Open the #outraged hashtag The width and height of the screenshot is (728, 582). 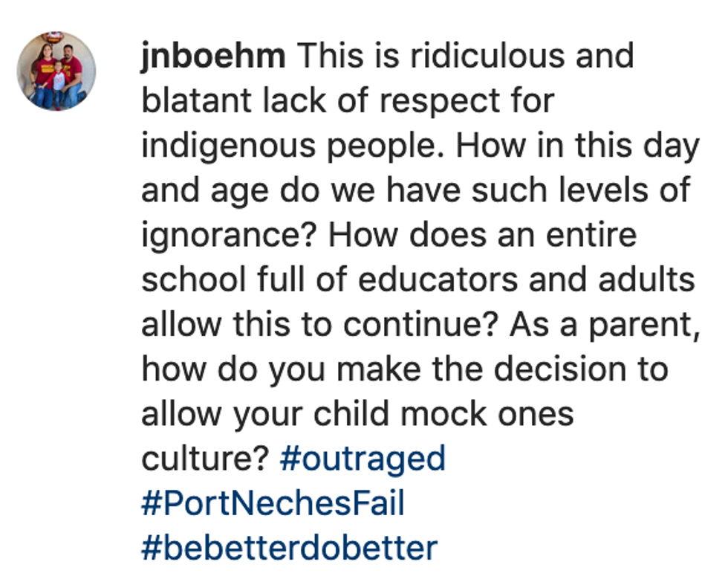click(x=363, y=459)
